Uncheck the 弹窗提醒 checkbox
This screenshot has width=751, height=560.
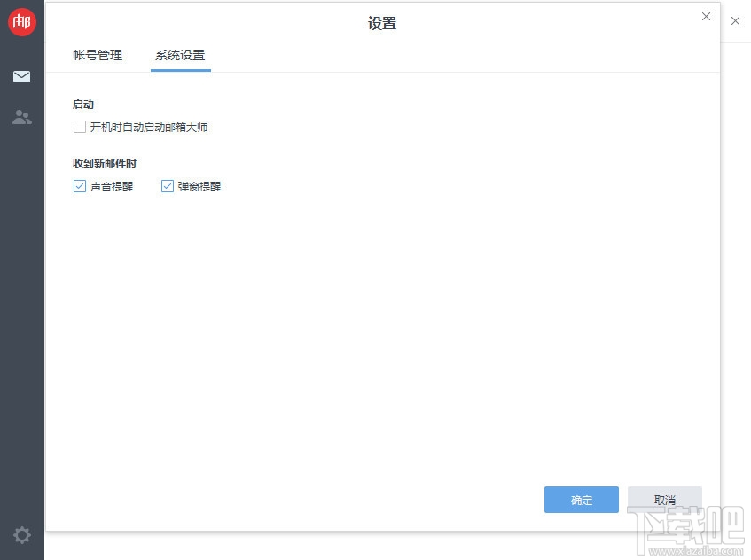[166, 186]
